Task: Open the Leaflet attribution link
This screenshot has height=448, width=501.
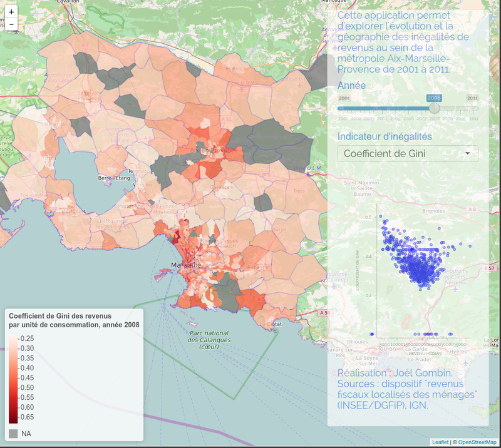Action: (441, 442)
